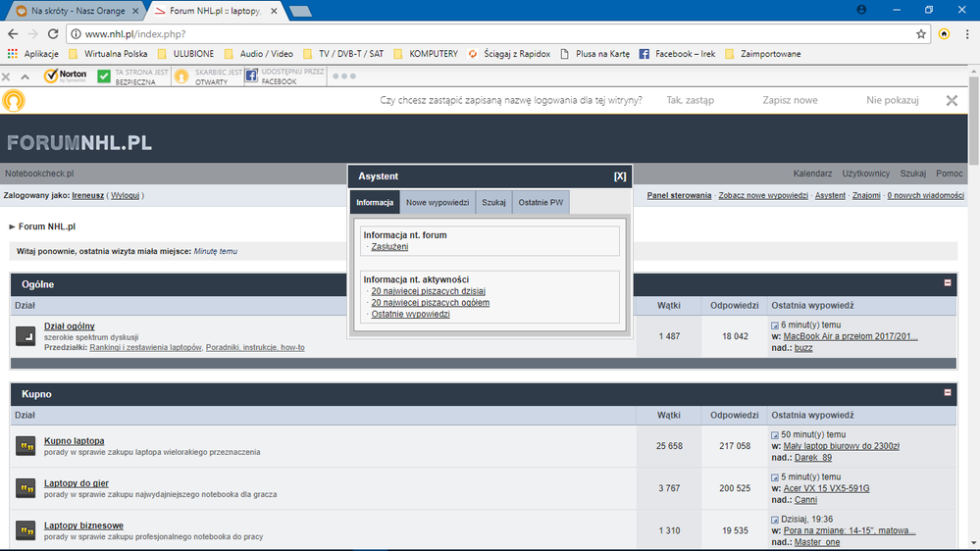Collapse the Ogólne category section

948,283
